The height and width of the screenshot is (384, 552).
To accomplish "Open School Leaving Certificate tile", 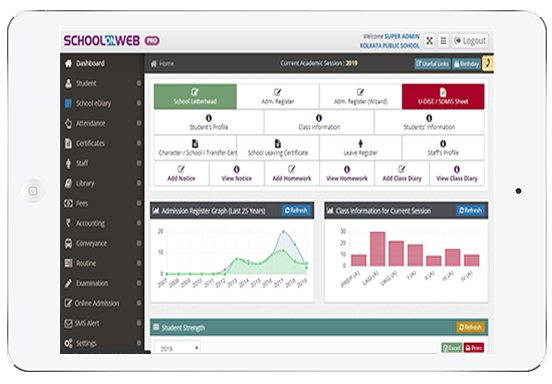I will tap(278, 148).
